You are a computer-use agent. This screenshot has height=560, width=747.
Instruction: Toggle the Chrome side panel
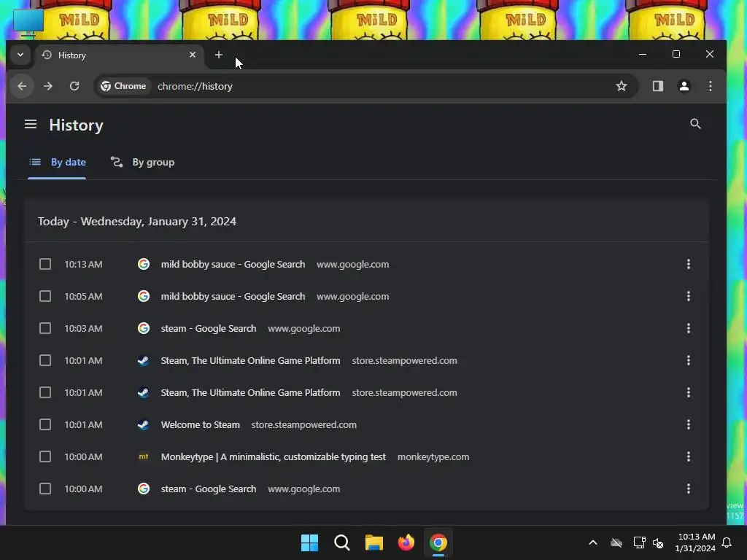point(658,86)
